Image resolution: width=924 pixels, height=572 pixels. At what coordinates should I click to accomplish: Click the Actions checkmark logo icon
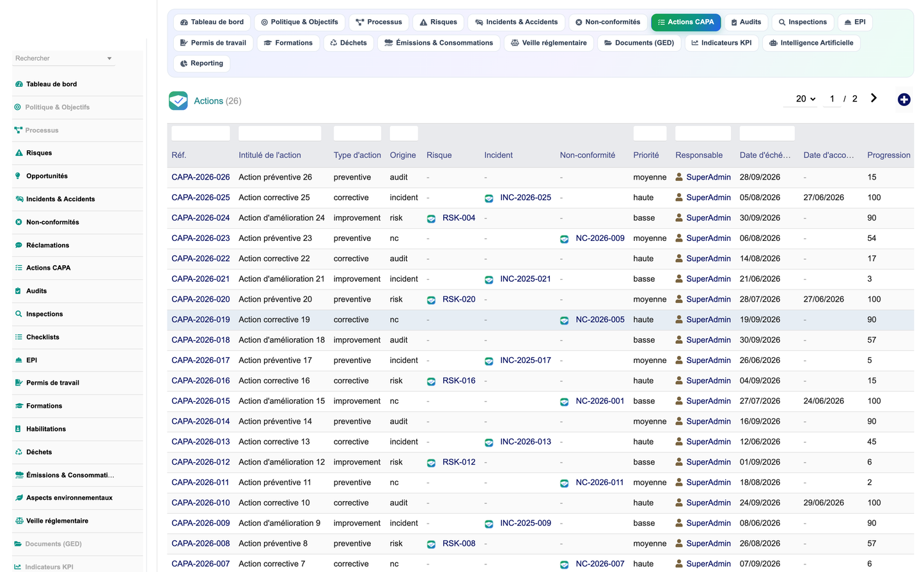pyautogui.click(x=178, y=101)
